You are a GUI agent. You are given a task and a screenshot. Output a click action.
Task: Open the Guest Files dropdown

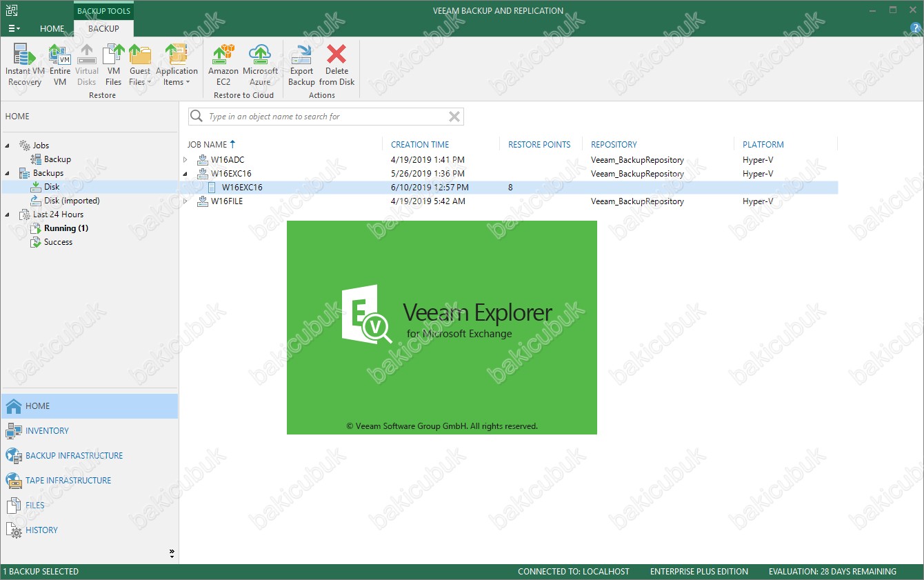coord(140,76)
